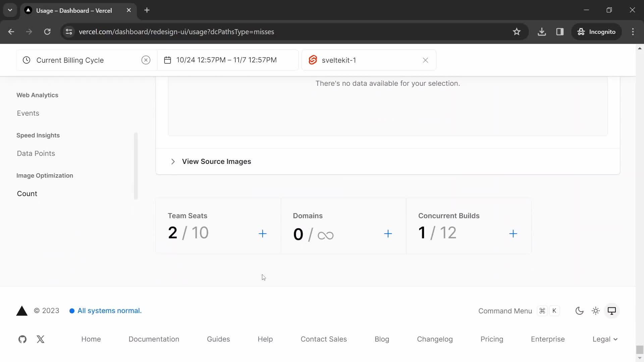
Task: Click the Concurrent Builds 1 / 12 value
Action: pos(437,233)
